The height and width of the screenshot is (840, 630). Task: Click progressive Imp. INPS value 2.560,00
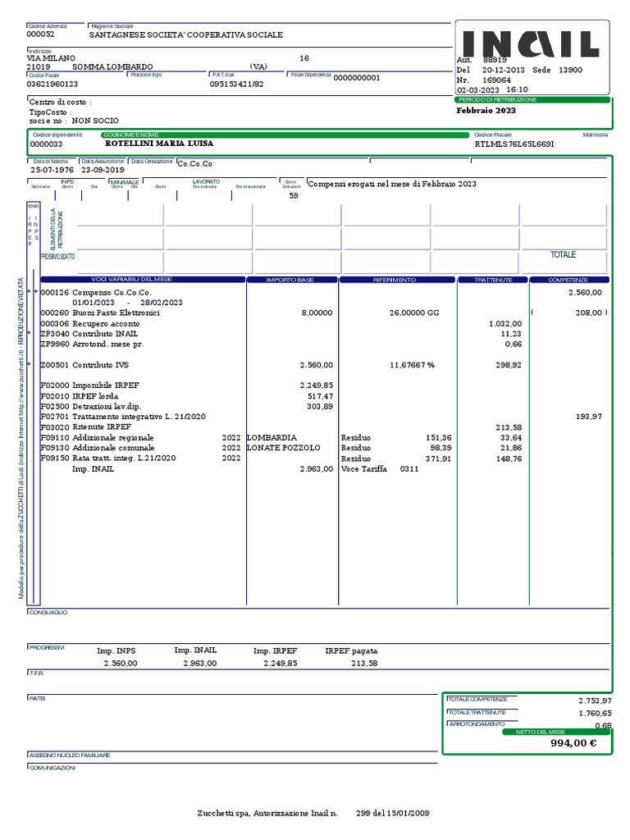[121, 663]
